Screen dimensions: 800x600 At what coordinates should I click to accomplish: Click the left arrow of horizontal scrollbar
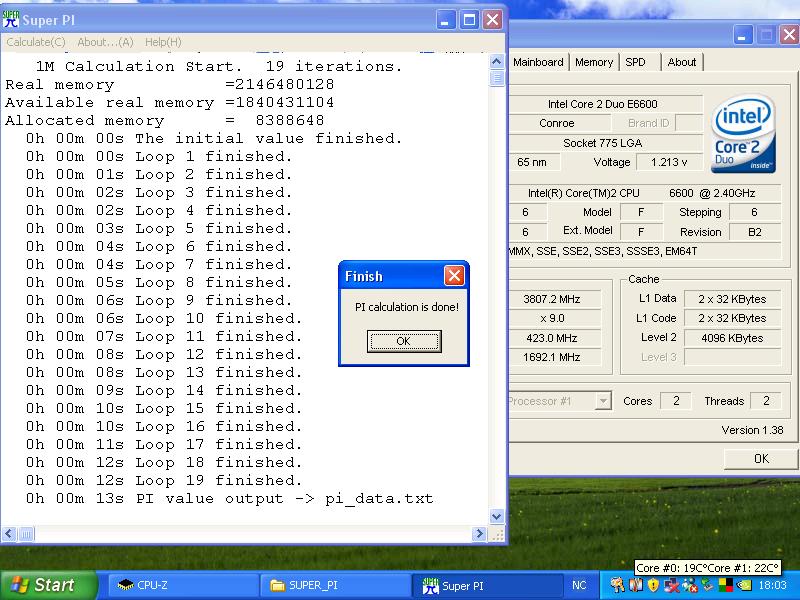[9, 534]
